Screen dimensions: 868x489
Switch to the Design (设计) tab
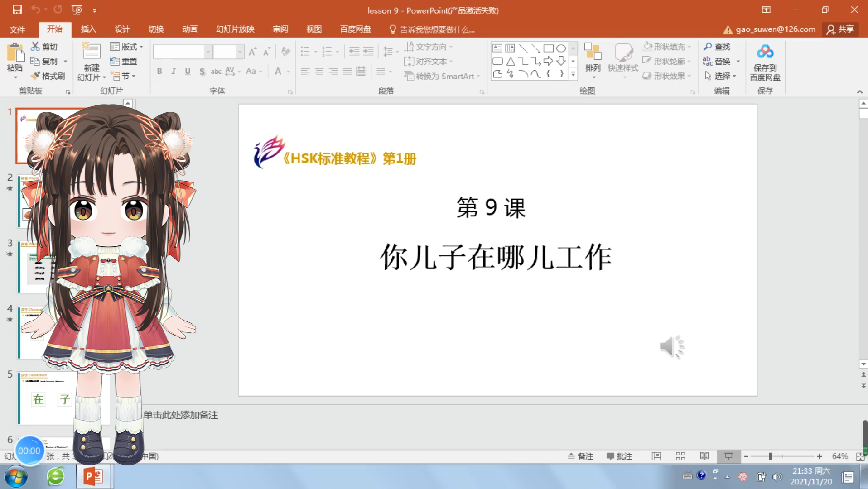(122, 29)
